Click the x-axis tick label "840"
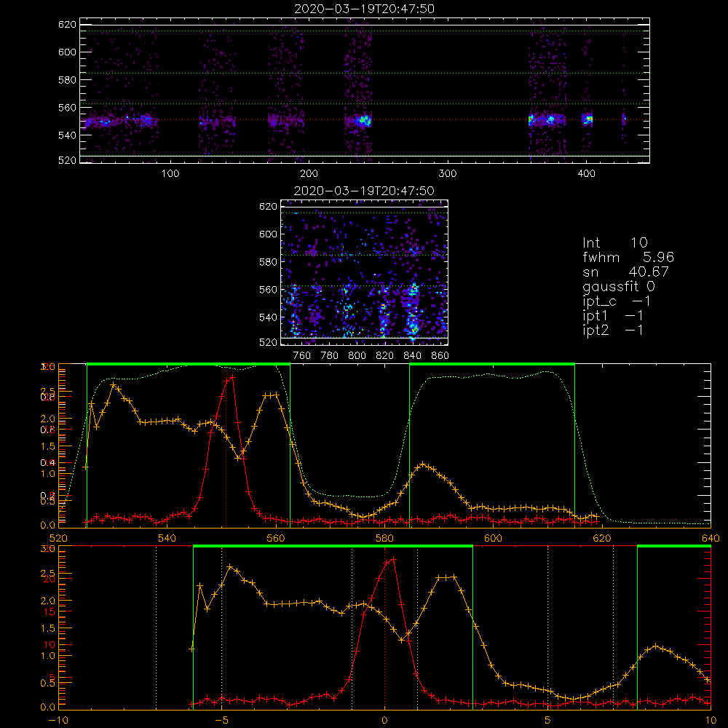Screen dimensions: 728x728 pos(412,356)
